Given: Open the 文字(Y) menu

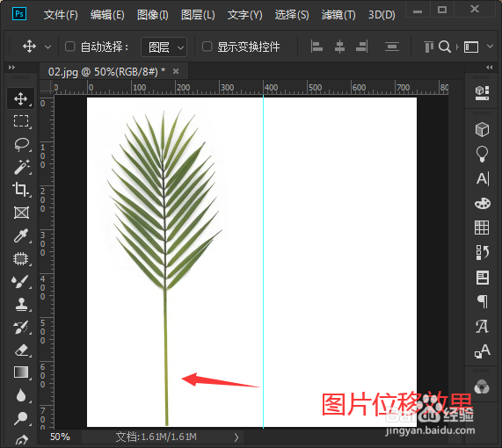Looking at the screenshot, I should tap(245, 15).
